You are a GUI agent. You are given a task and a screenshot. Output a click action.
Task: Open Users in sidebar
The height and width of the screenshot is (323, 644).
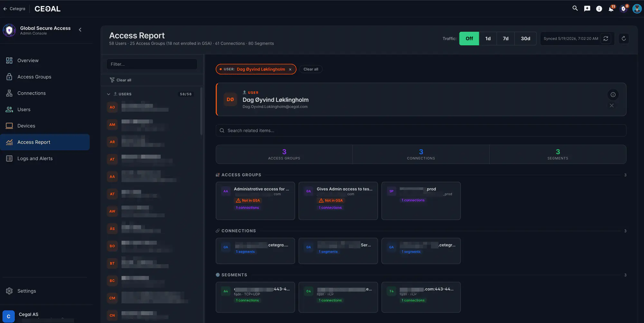tap(45, 109)
